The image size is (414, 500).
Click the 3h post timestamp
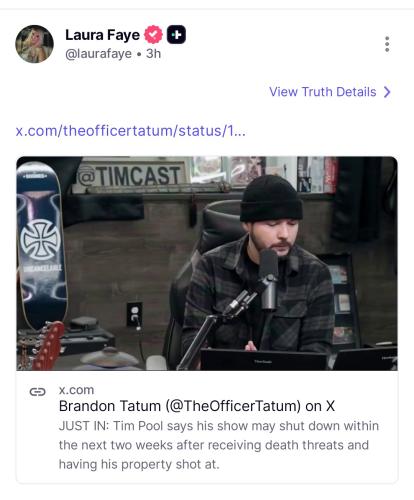tap(153, 54)
